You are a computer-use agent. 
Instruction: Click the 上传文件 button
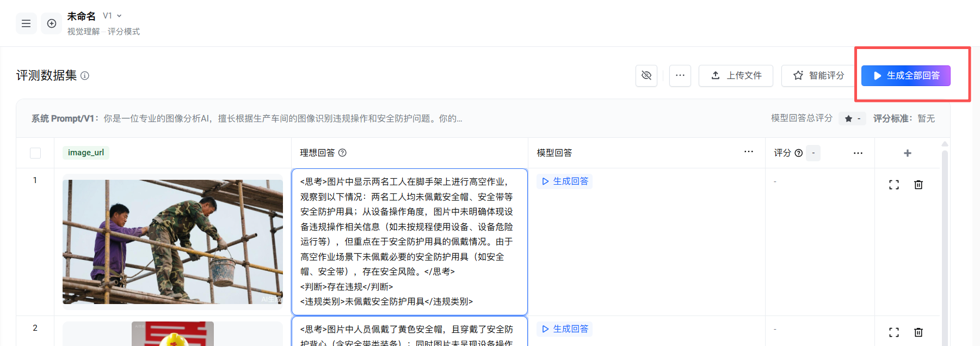pyautogui.click(x=736, y=75)
